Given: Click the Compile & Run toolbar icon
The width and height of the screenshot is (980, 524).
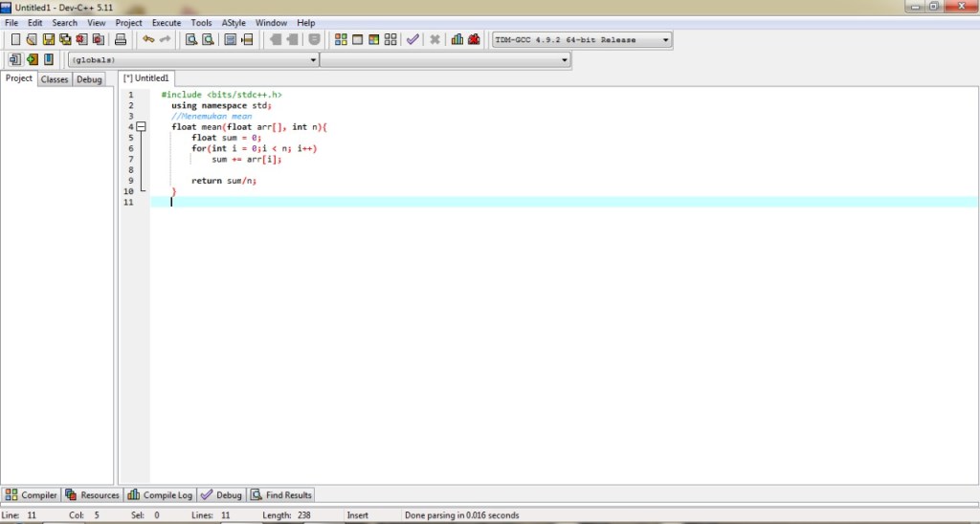Looking at the screenshot, I should (374, 40).
